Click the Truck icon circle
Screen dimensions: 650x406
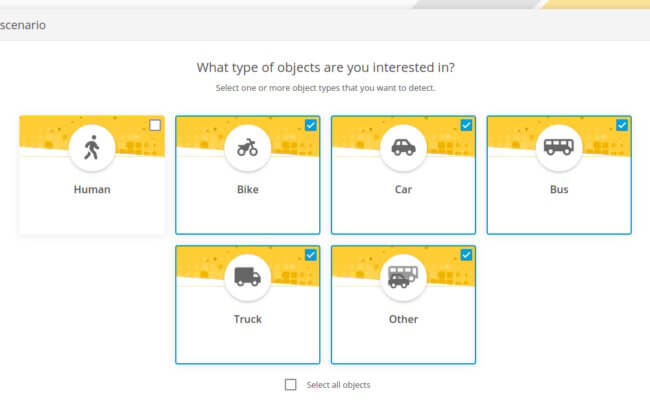point(247,277)
